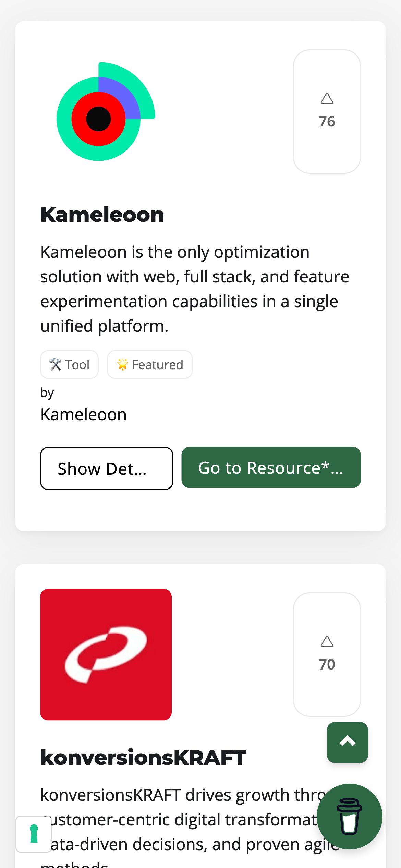Open Go to Resource green button

[271, 467]
